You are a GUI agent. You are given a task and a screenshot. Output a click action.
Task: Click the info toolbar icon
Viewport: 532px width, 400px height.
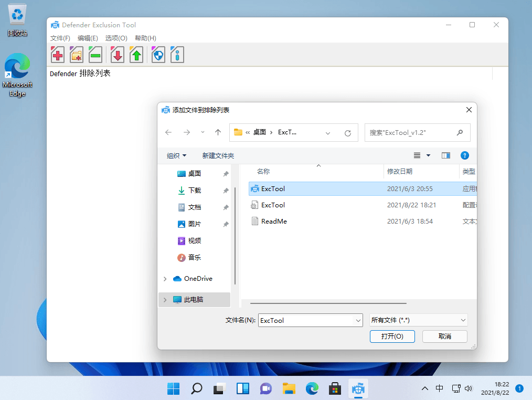(177, 54)
